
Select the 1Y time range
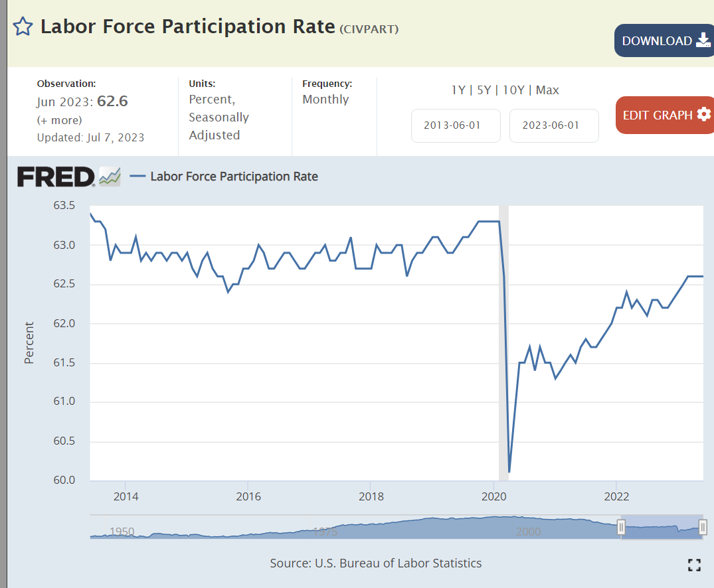[x=458, y=90]
